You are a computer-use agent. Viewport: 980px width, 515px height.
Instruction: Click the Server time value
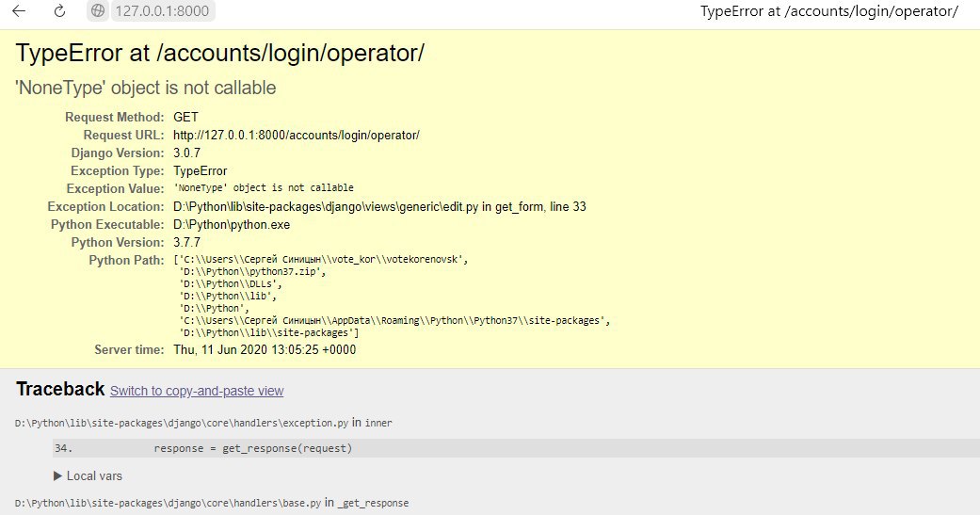coord(265,350)
